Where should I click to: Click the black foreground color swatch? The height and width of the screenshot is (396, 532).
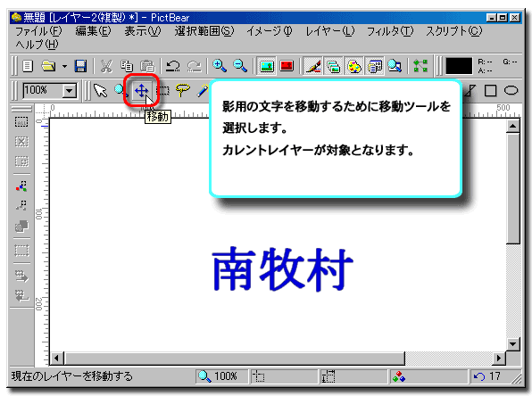[x=459, y=66]
